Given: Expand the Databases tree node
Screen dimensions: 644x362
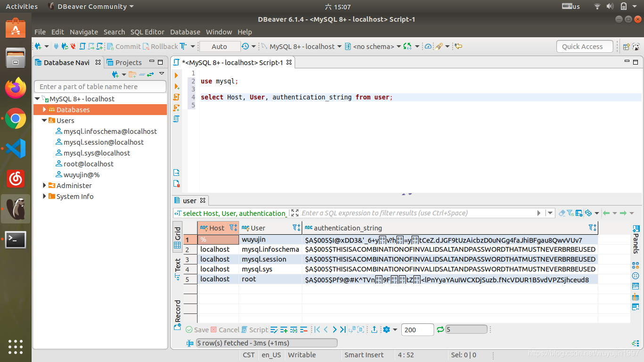Looking at the screenshot, I should point(44,109).
